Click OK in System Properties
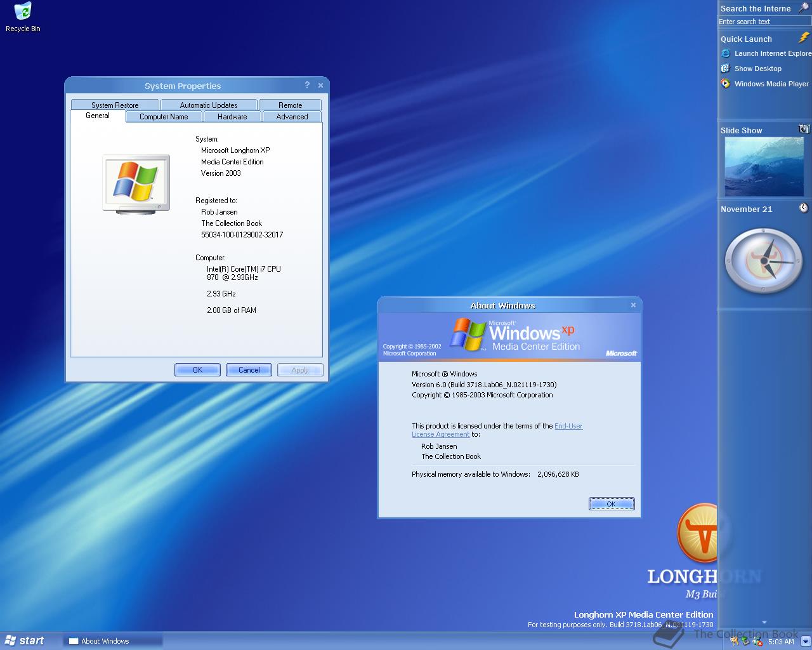Viewport: 812px width, 650px height. click(197, 369)
